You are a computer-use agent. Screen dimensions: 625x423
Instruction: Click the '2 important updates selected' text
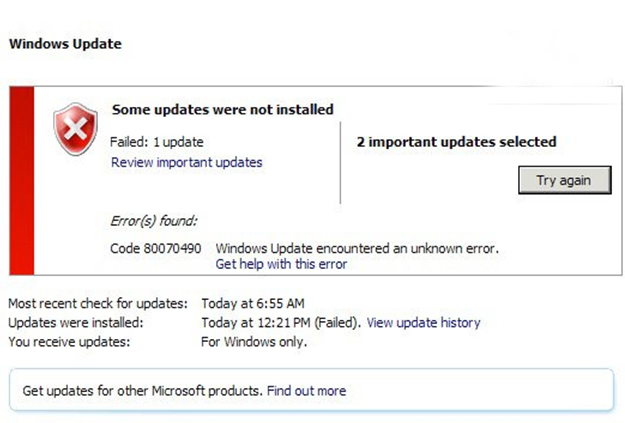[x=456, y=142]
